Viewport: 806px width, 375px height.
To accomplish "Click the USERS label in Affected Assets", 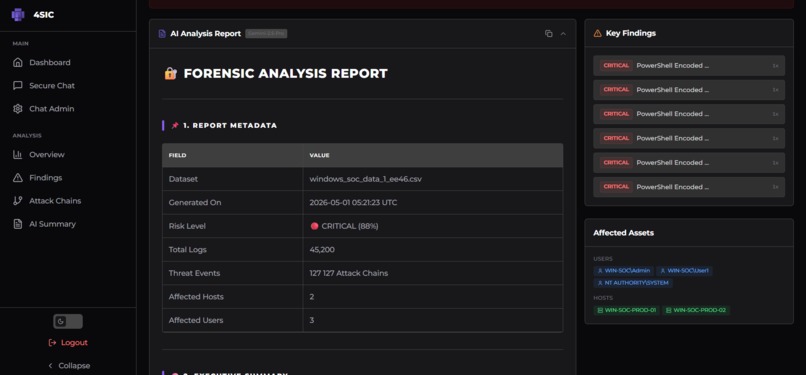I will tap(603, 259).
